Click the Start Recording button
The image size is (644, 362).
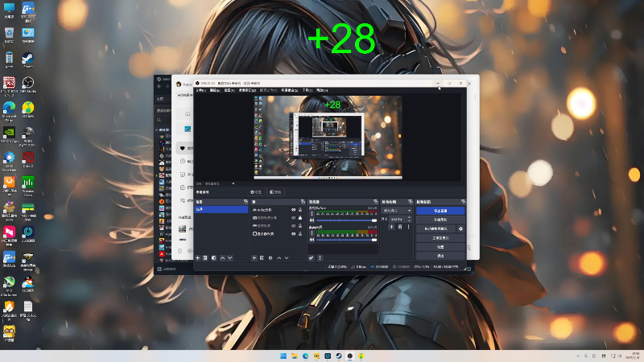440,220
